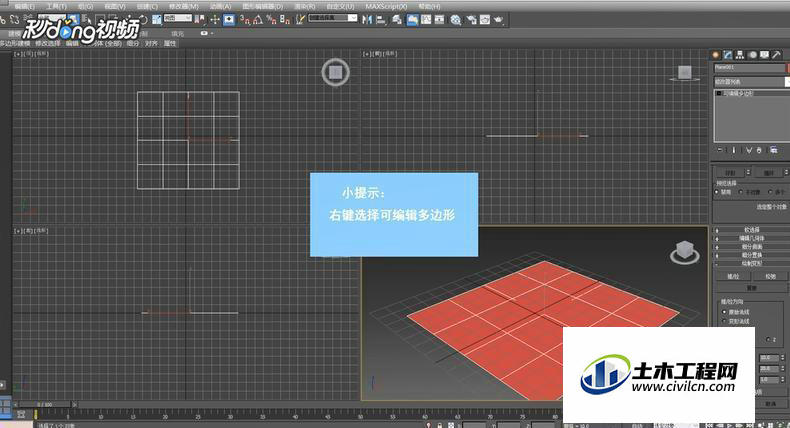Open the 动画(A) menu
This screenshot has height=428, width=790.
pyautogui.click(x=220, y=7)
